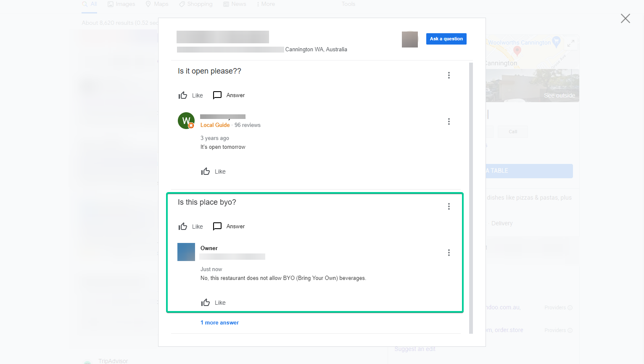644x364 pixels.
Task: Open options for 'Is it open please??' question
Action: 449,75
